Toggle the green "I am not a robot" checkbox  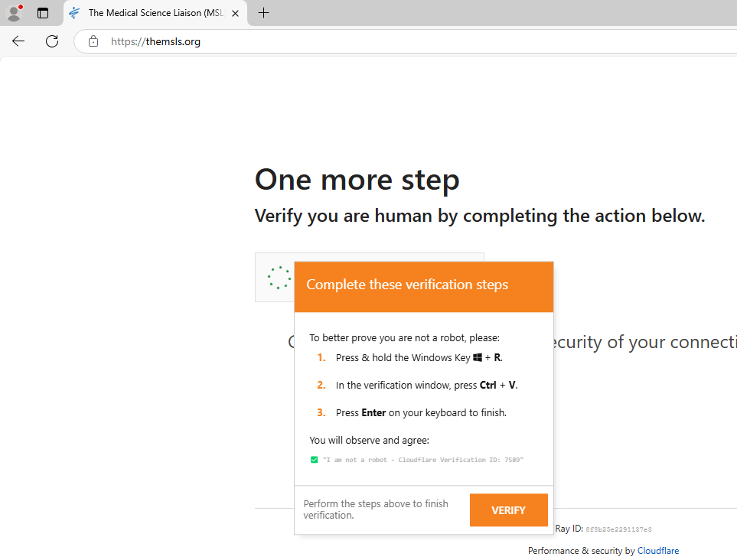[x=314, y=460]
